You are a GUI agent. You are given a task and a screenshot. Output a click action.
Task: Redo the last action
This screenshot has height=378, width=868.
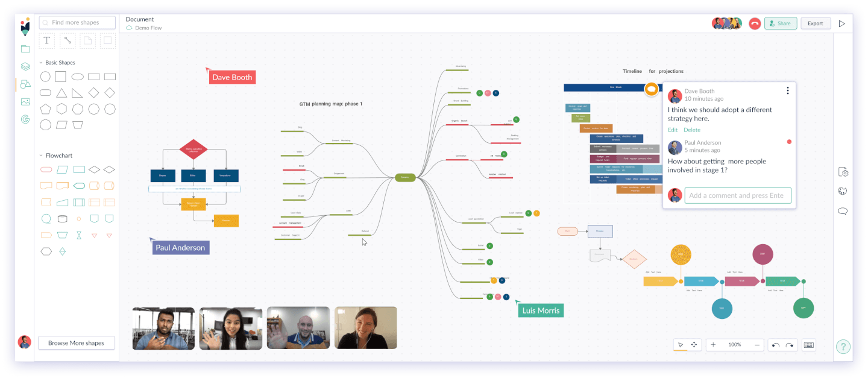pyautogui.click(x=789, y=345)
